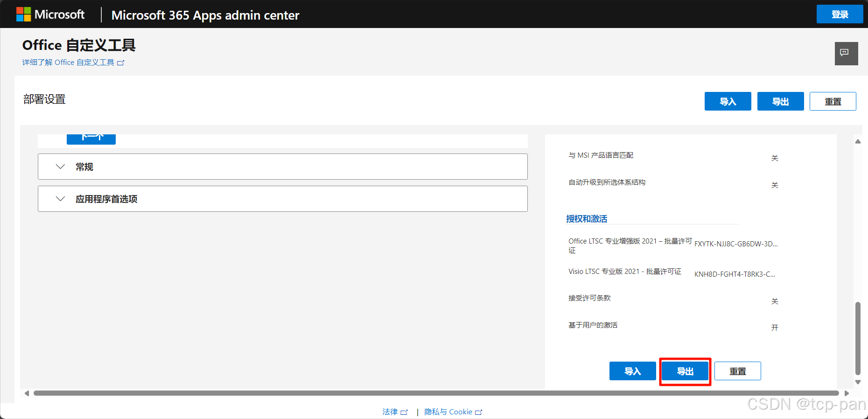This screenshot has height=419, width=868.
Task: Click the Office 自定义工具 page title
Action: 79,45
